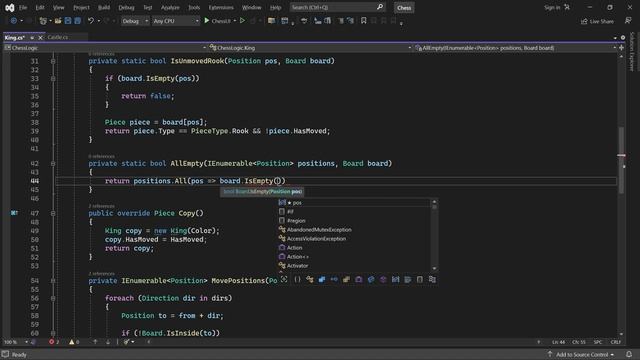
Task: Open the File menu
Action: point(23,7)
